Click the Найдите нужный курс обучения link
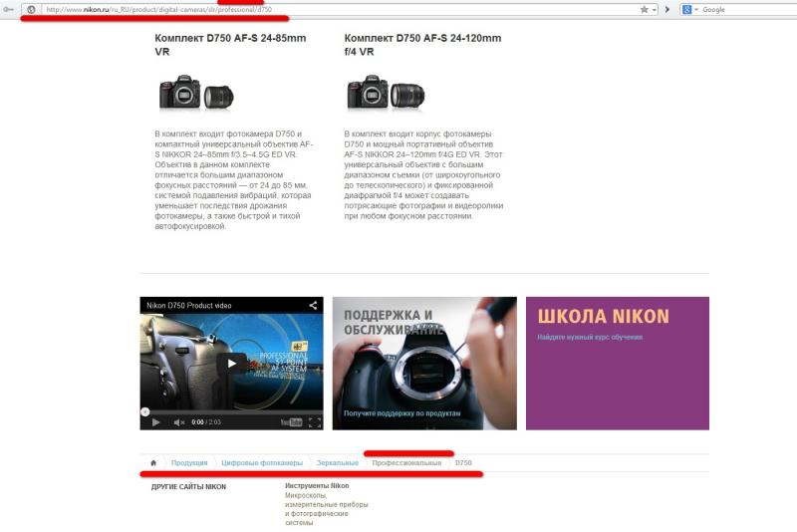The height and width of the screenshot is (532, 797). click(x=590, y=337)
